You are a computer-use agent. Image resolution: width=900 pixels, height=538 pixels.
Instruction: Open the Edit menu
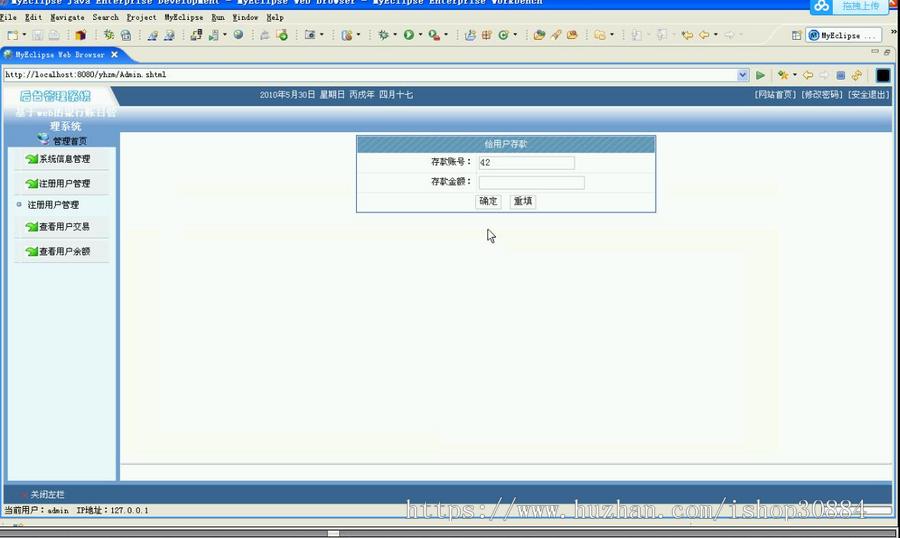click(33, 18)
